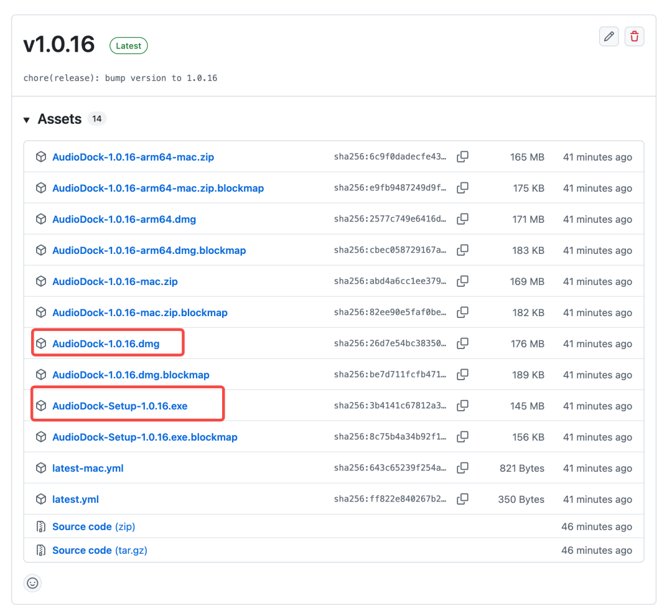
Task: Copy the sha256 hash for latest-mac.yml
Action: click(462, 468)
